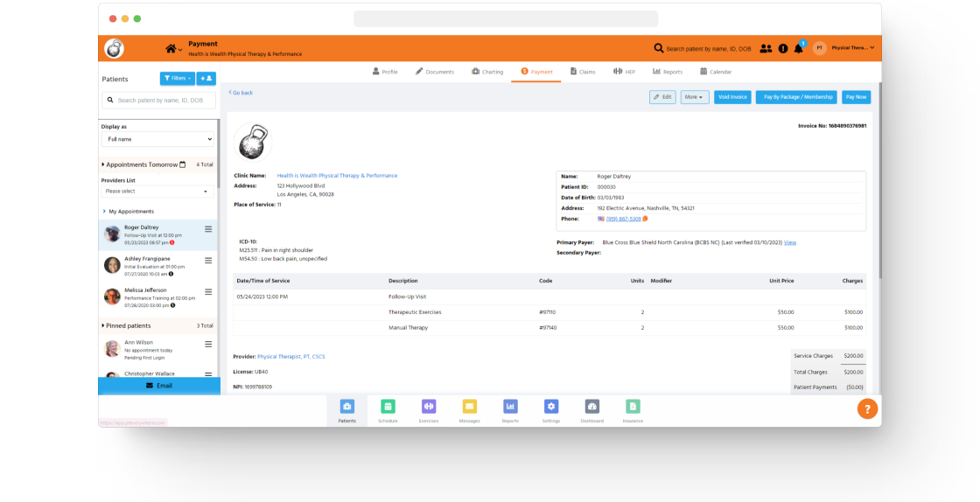Click the Void Invoice button

pyautogui.click(x=732, y=97)
